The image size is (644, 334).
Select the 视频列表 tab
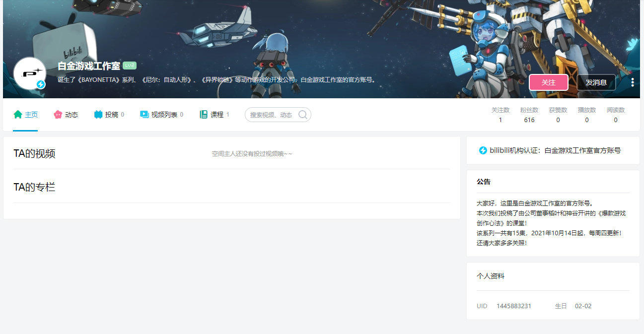point(161,115)
